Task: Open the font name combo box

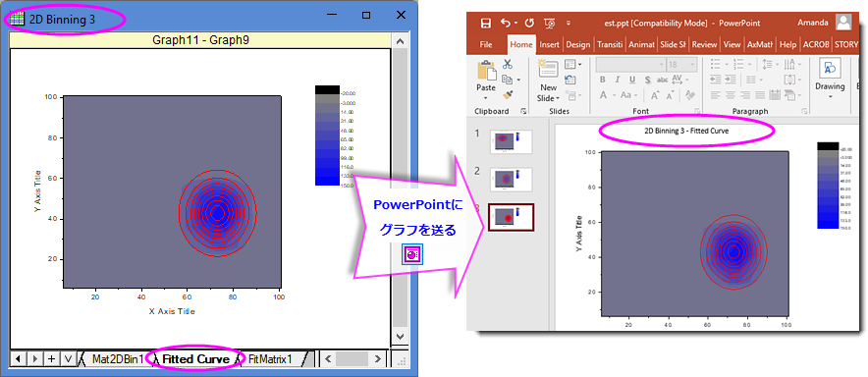Action: pyautogui.click(x=630, y=64)
